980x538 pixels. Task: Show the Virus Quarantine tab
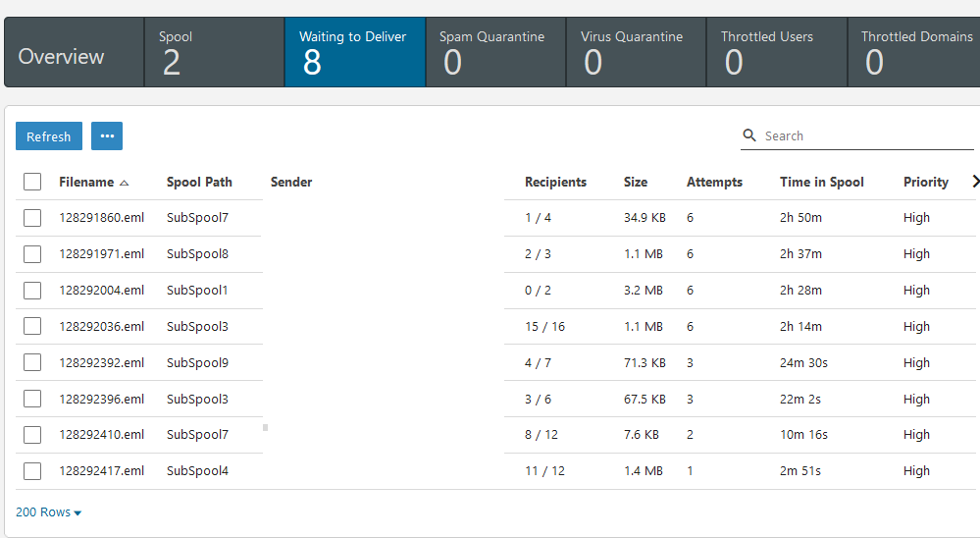click(636, 52)
